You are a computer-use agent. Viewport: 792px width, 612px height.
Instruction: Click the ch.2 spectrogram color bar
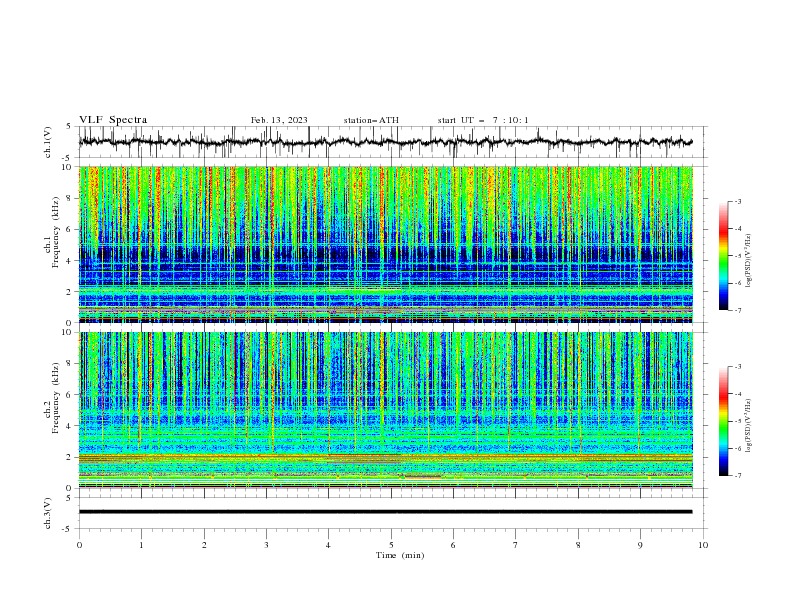tap(723, 421)
